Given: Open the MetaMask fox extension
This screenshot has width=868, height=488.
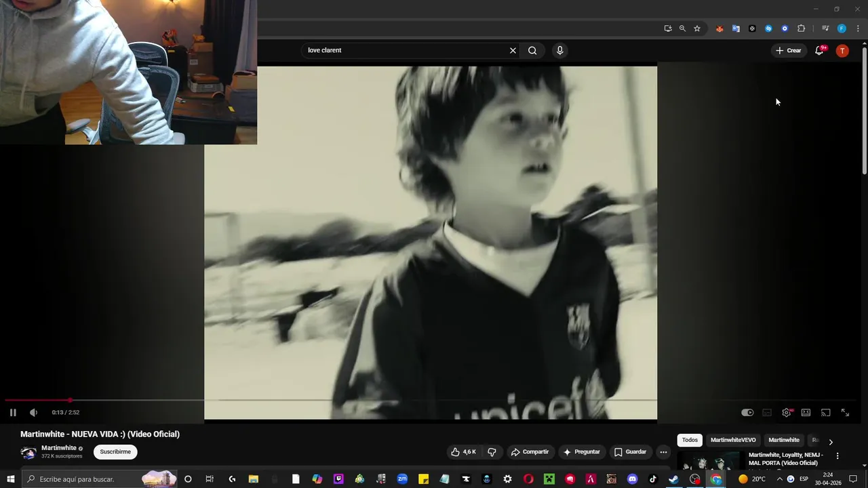Looking at the screenshot, I should click(x=719, y=28).
